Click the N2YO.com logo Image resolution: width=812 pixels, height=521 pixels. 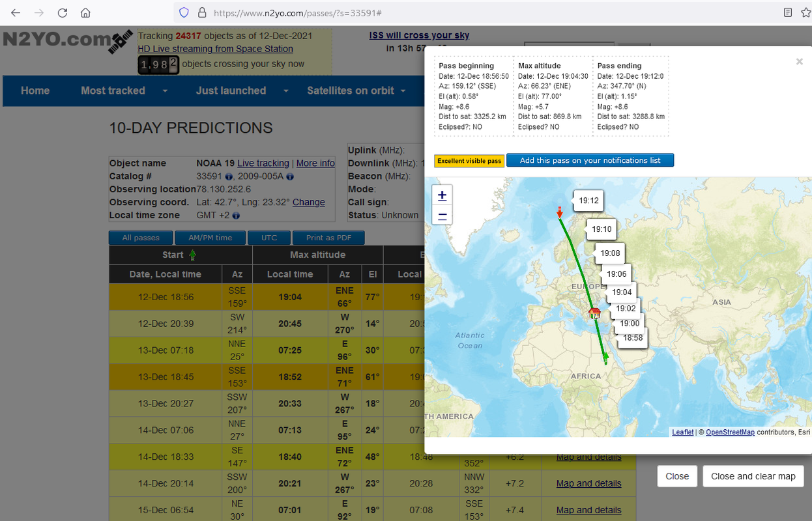click(x=66, y=40)
